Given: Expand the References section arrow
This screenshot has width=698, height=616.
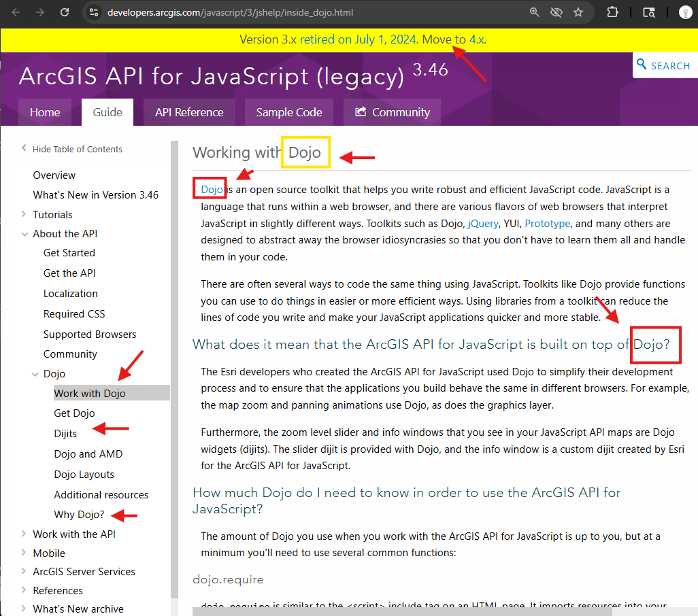Looking at the screenshot, I should click(24, 589).
